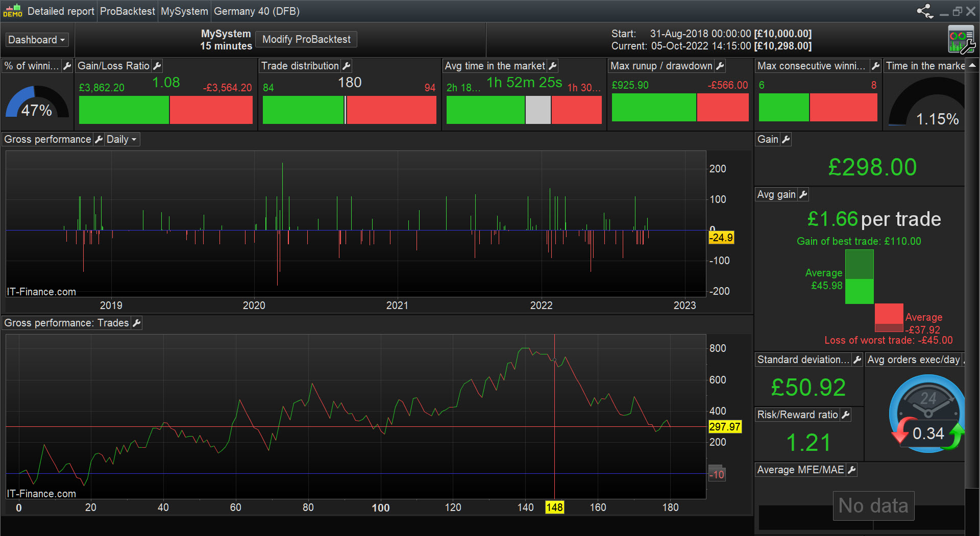This screenshot has width=980, height=536.
Task: Select the Detailed report tab
Action: [x=60, y=11]
